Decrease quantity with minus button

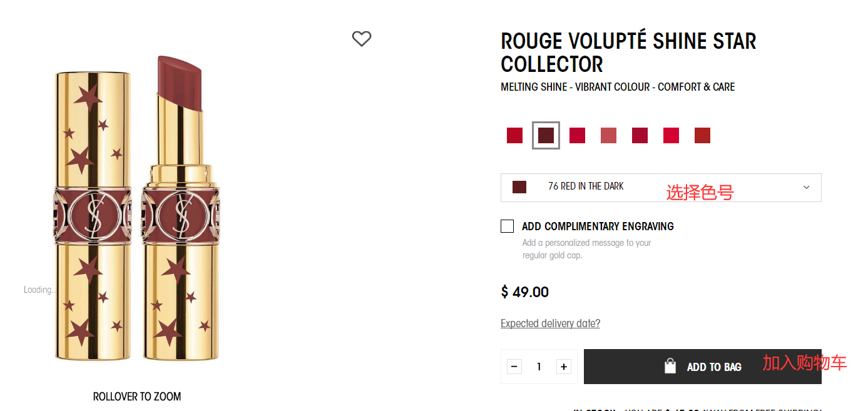[514, 367]
